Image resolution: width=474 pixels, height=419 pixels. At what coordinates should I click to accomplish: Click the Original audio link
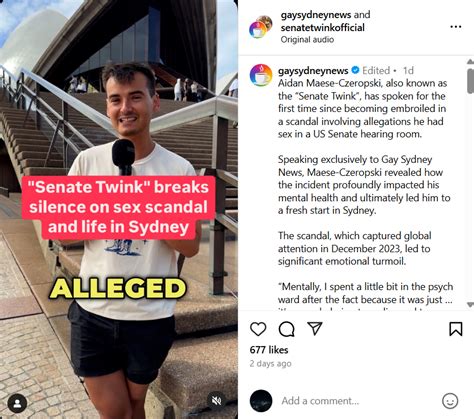pos(307,39)
